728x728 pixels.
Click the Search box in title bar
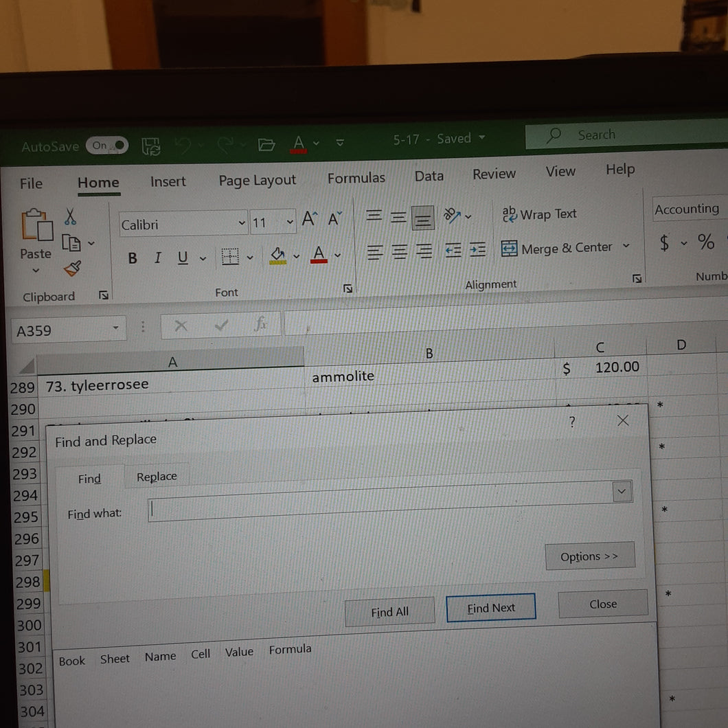626,135
